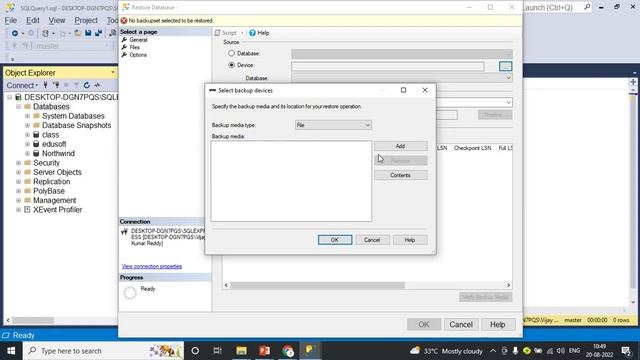Expand the Security folder

tap(18, 163)
